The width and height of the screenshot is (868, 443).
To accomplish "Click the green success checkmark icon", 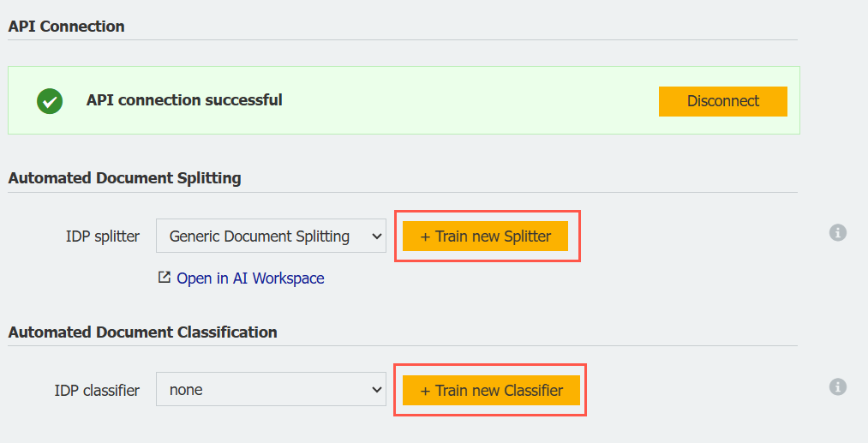I will 50,101.
